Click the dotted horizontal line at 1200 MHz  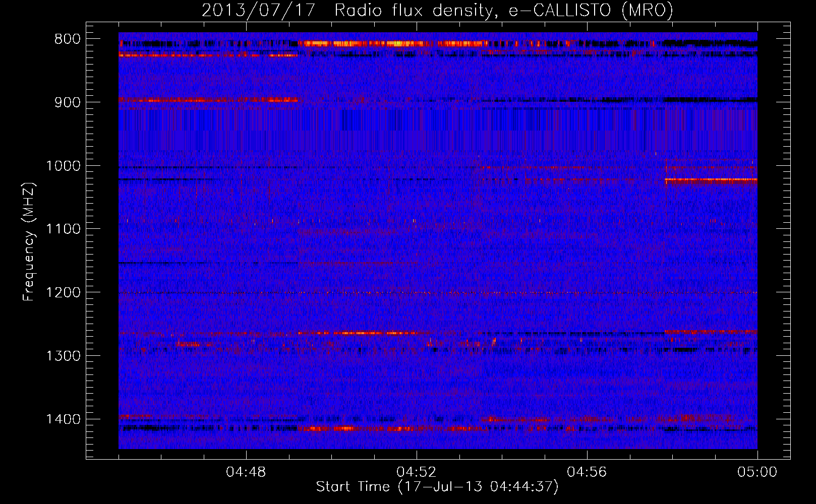[x=438, y=292]
